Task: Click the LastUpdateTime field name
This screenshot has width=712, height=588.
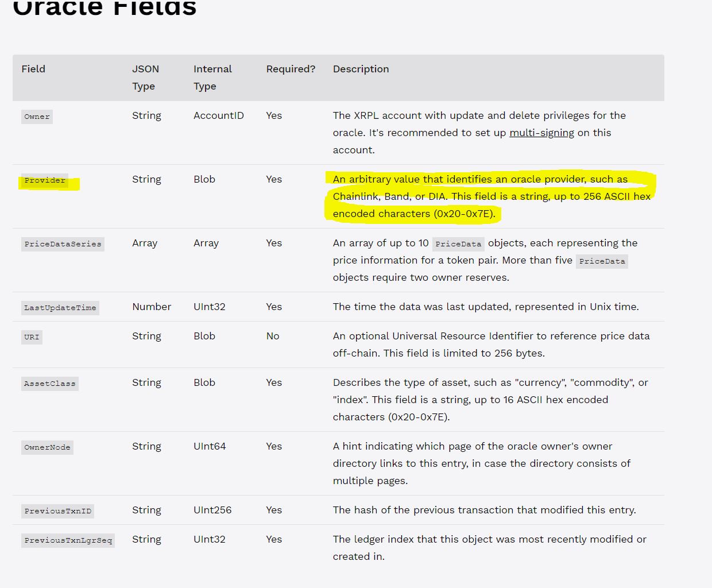Action: click(x=60, y=308)
